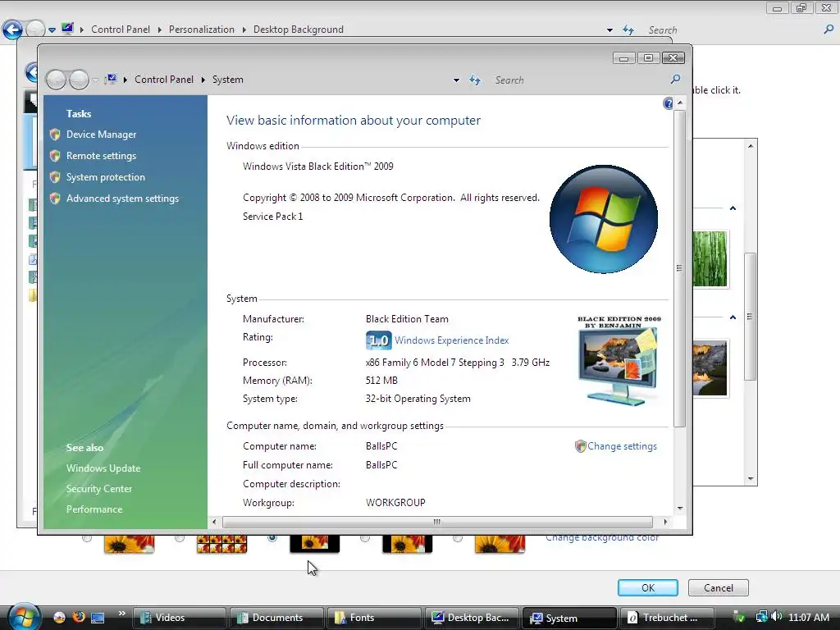Launch Firefox from Quick Launch
This screenshot has width=840, height=630.
[x=79, y=617]
